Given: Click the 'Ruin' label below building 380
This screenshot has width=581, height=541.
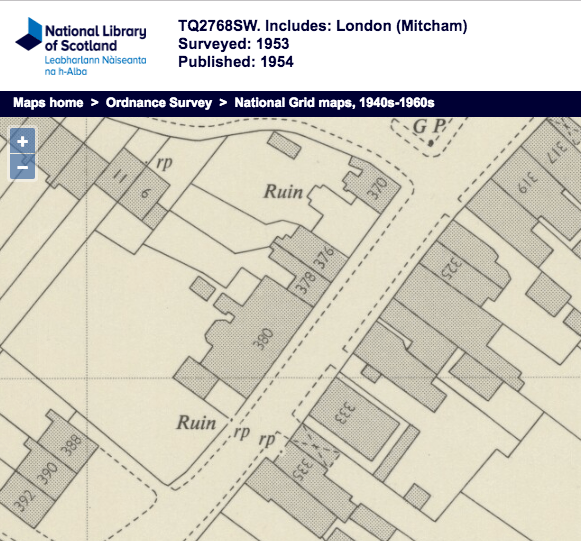Looking at the screenshot, I should point(196,423).
